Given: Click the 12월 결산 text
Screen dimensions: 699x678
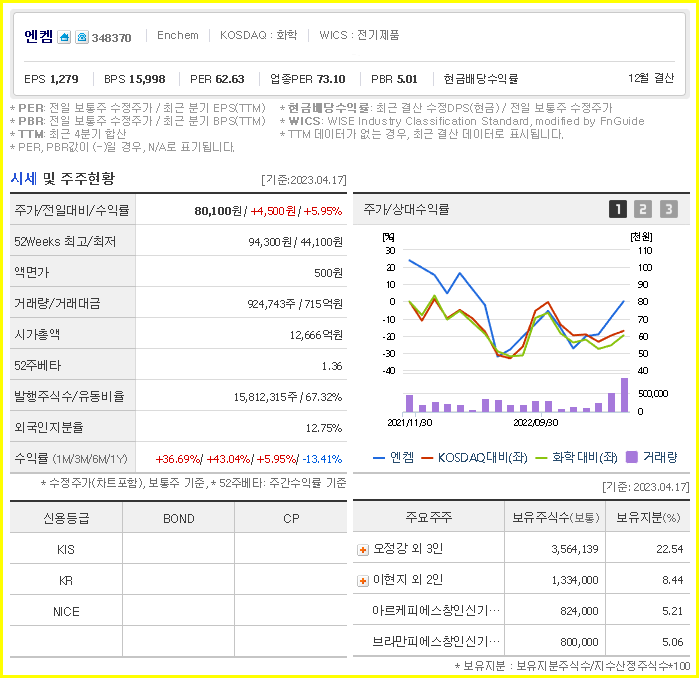Looking at the screenshot, I should point(651,78).
